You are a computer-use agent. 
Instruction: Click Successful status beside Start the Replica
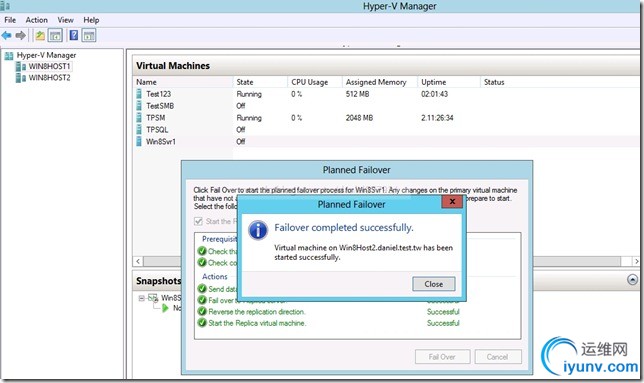pos(443,323)
